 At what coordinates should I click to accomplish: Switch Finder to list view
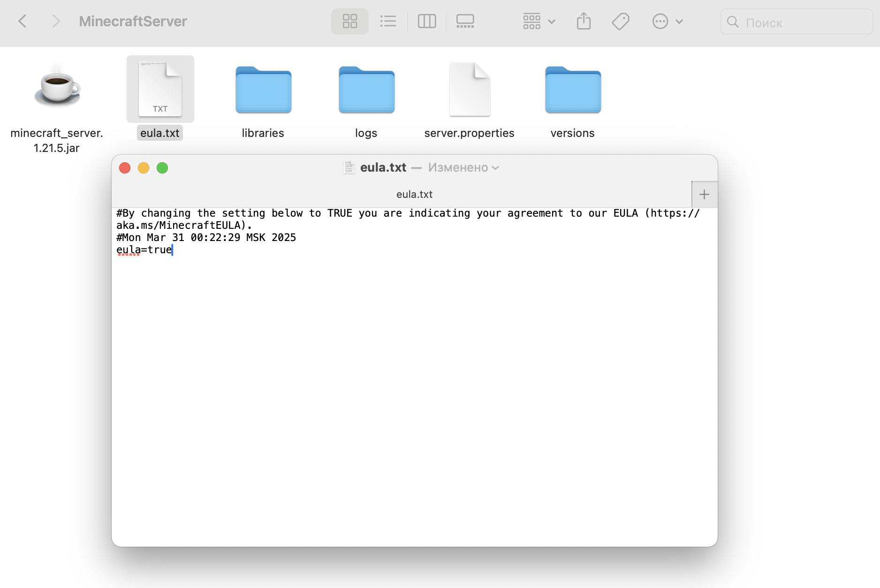point(388,21)
